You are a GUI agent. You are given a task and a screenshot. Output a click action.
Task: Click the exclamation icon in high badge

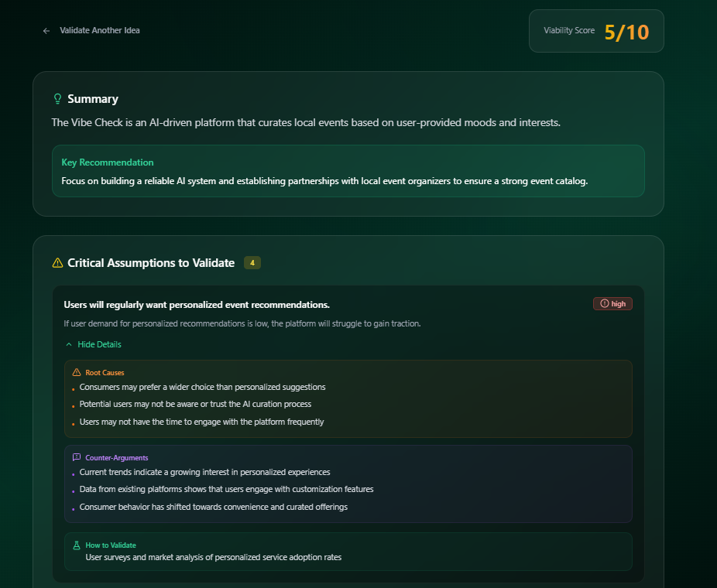click(605, 304)
